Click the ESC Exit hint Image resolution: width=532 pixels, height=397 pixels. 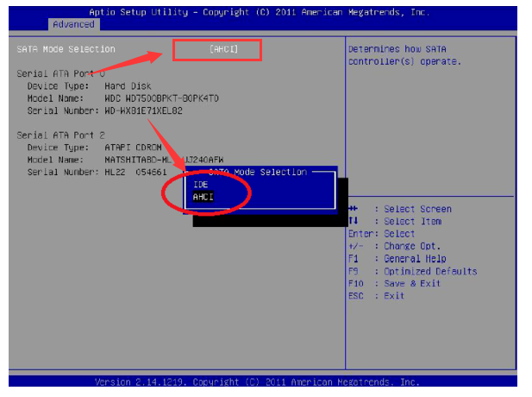click(376, 296)
